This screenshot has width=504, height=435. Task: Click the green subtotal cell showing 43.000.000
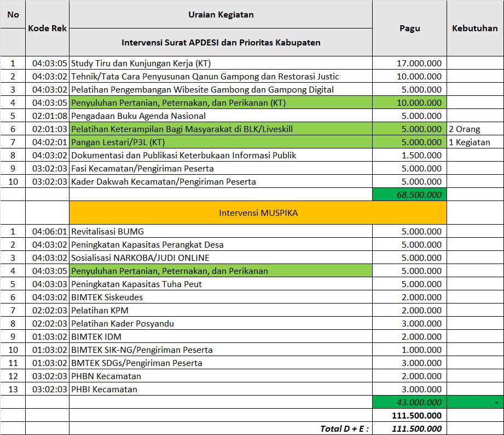pos(409,402)
